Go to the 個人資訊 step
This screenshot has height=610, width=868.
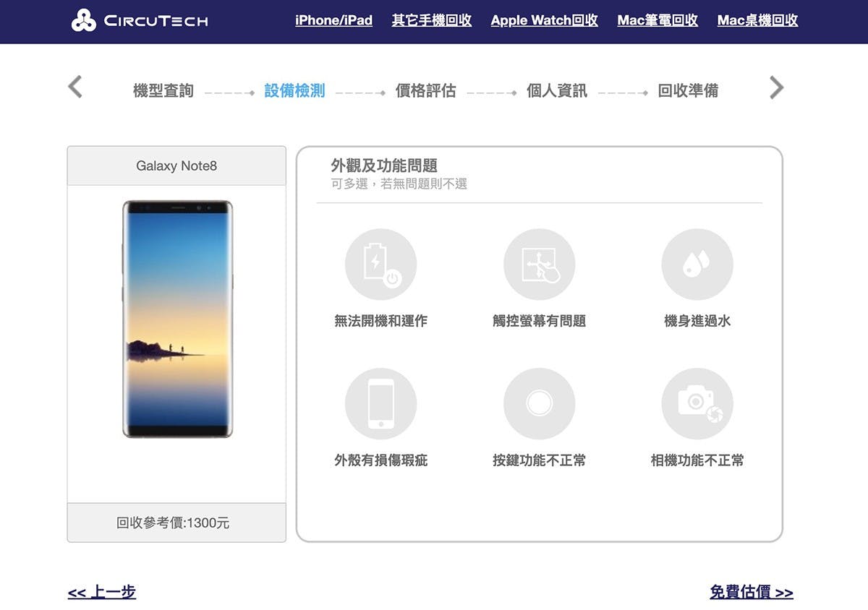[x=557, y=91]
